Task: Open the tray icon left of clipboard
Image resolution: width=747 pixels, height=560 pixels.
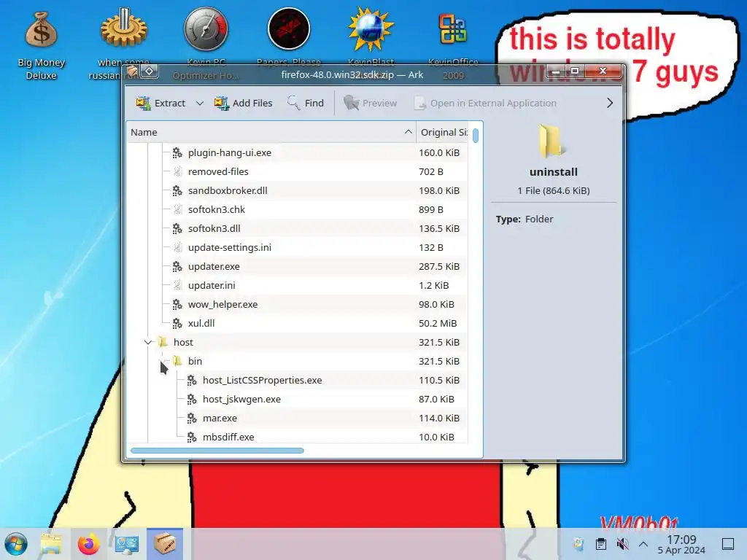Action: [578, 544]
